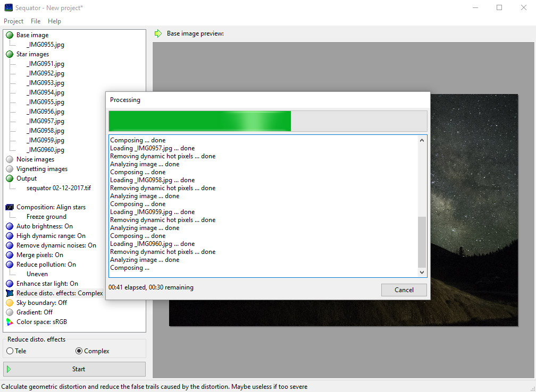
Task: Select star image _IMG0957.jpg in tree
Action: point(46,121)
